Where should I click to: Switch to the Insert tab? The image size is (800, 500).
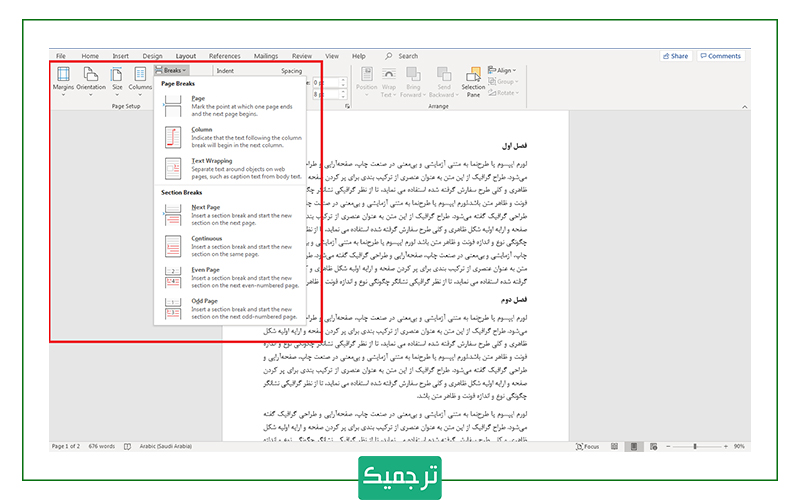coord(120,56)
